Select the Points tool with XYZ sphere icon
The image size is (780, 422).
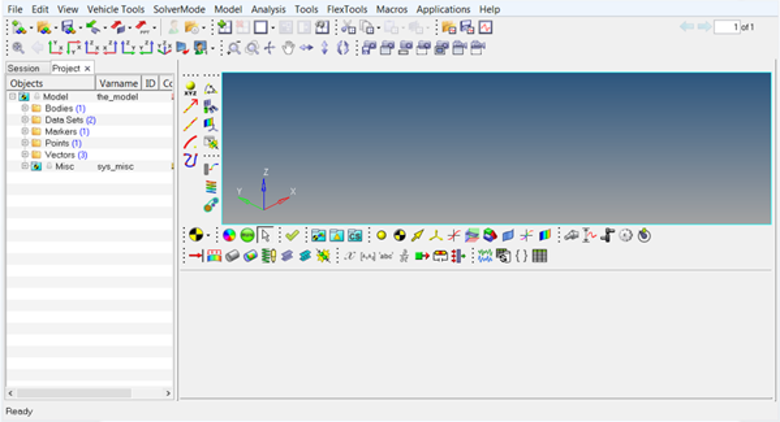coord(190,88)
